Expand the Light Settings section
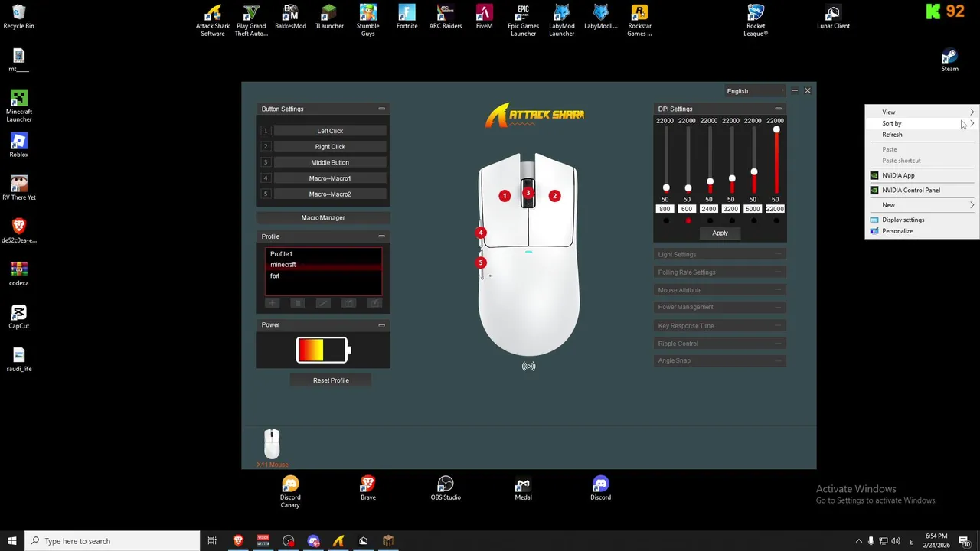The image size is (980, 551). point(720,254)
